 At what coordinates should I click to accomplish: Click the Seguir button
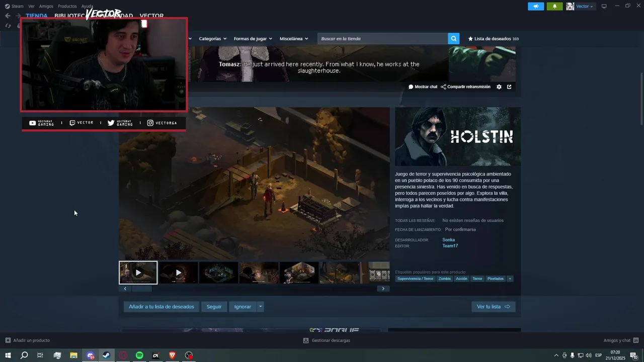[x=214, y=307]
